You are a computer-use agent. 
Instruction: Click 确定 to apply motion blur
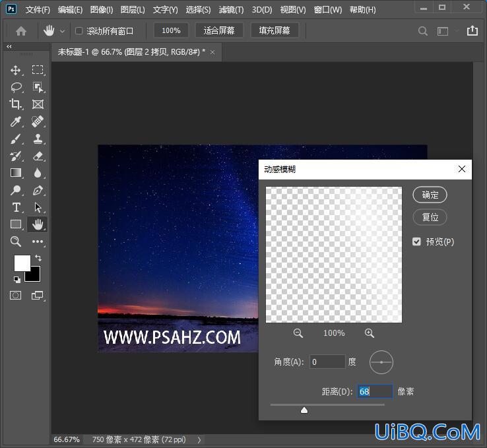point(430,195)
